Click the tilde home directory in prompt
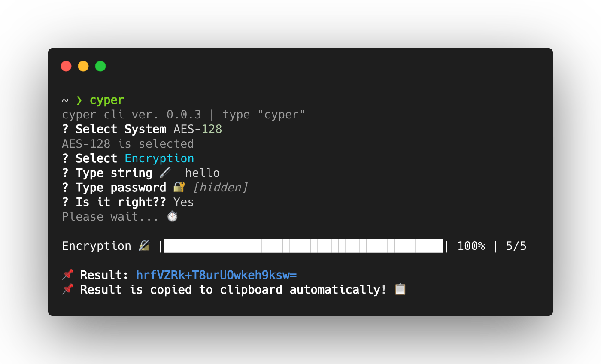This screenshot has height=364, width=601. click(x=65, y=100)
